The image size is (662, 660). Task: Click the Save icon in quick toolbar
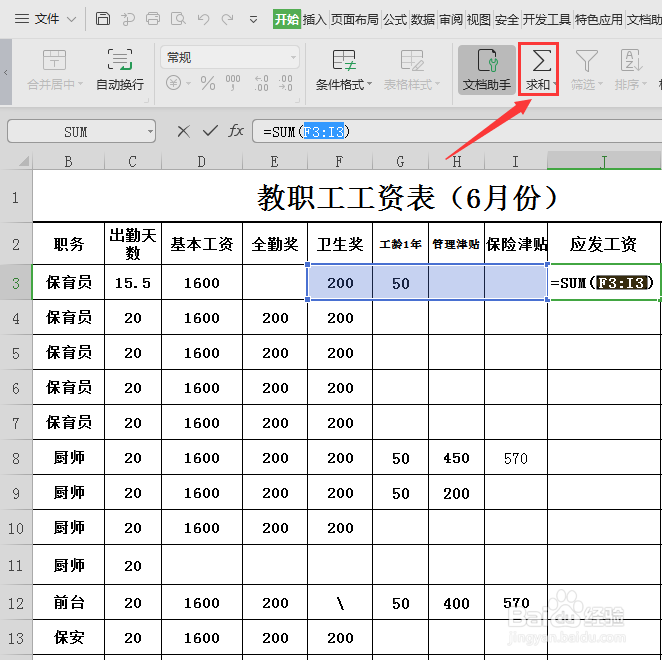click(x=103, y=19)
